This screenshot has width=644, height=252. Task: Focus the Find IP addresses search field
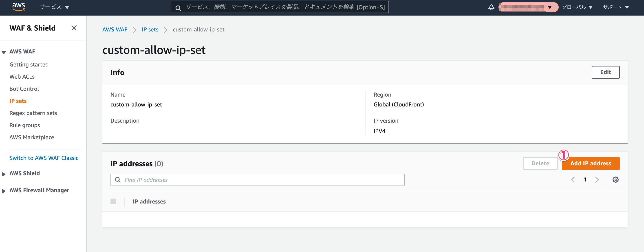pyautogui.click(x=257, y=180)
